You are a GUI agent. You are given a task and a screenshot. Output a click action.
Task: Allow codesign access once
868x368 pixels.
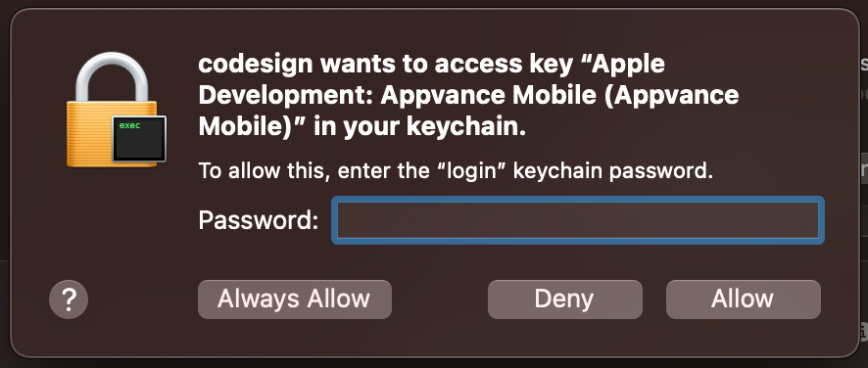pyautogui.click(x=743, y=299)
